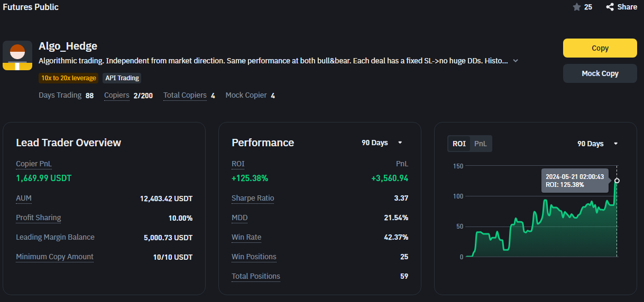Click the MDD label

pyautogui.click(x=240, y=218)
